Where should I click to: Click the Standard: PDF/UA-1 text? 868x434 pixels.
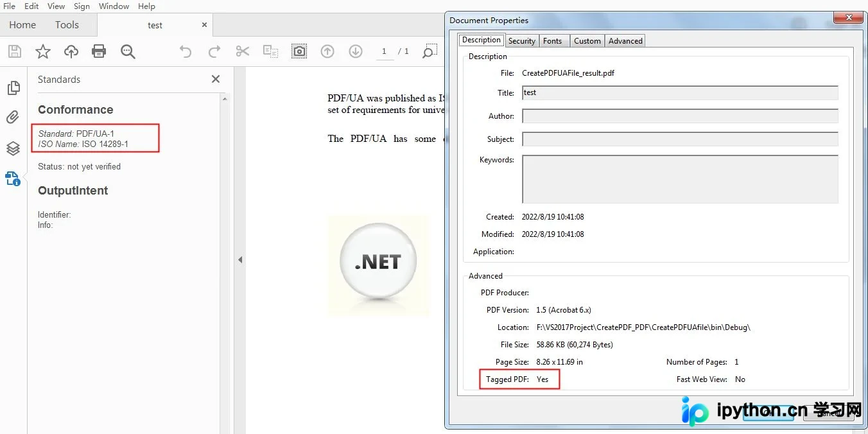pyautogui.click(x=76, y=134)
